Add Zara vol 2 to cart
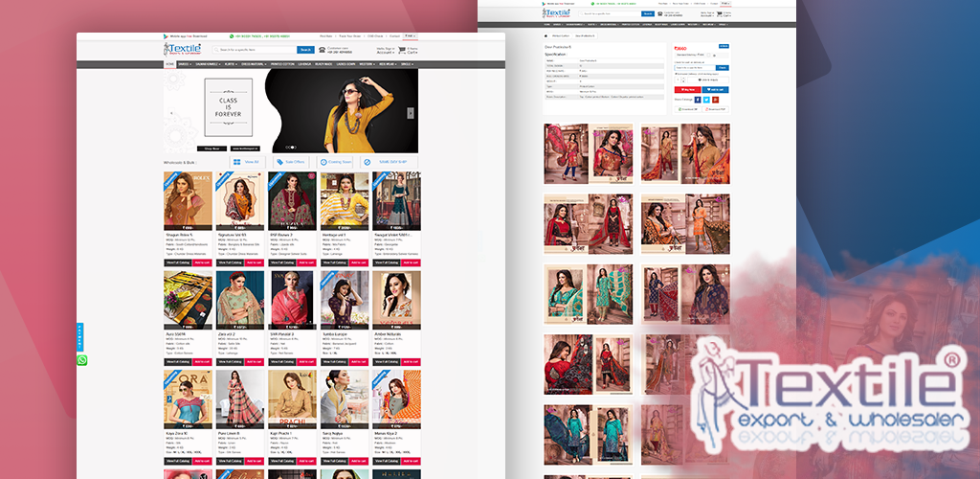Image resolution: width=980 pixels, height=479 pixels. pyautogui.click(x=255, y=361)
